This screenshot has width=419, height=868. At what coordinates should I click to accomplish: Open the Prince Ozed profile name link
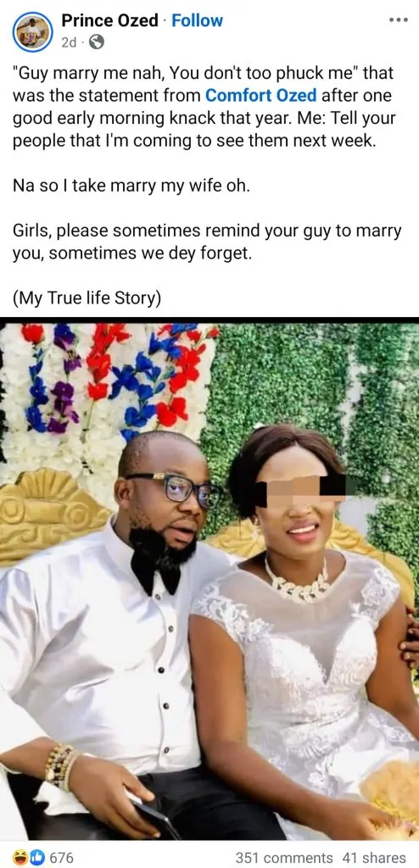tap(109, 20)
